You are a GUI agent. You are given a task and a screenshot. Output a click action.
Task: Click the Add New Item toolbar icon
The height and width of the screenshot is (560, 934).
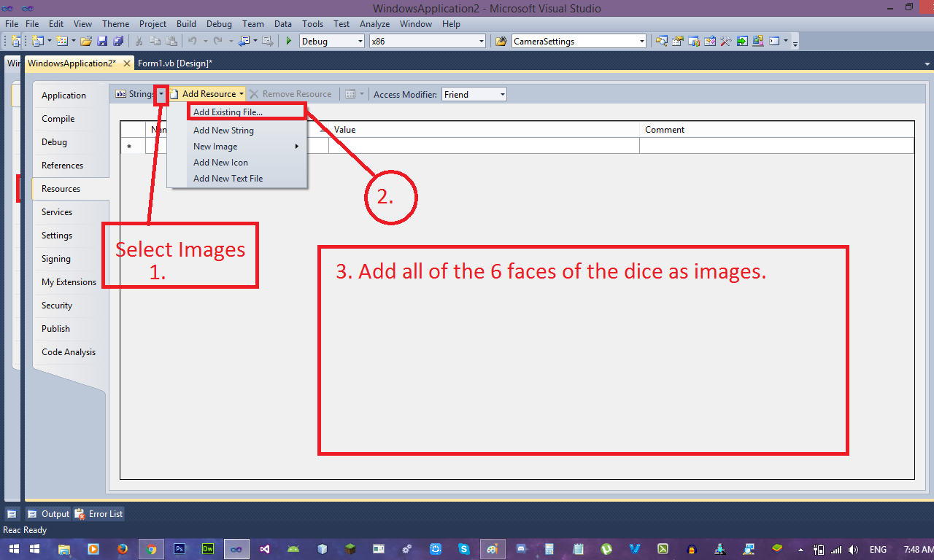coord(62,42)
